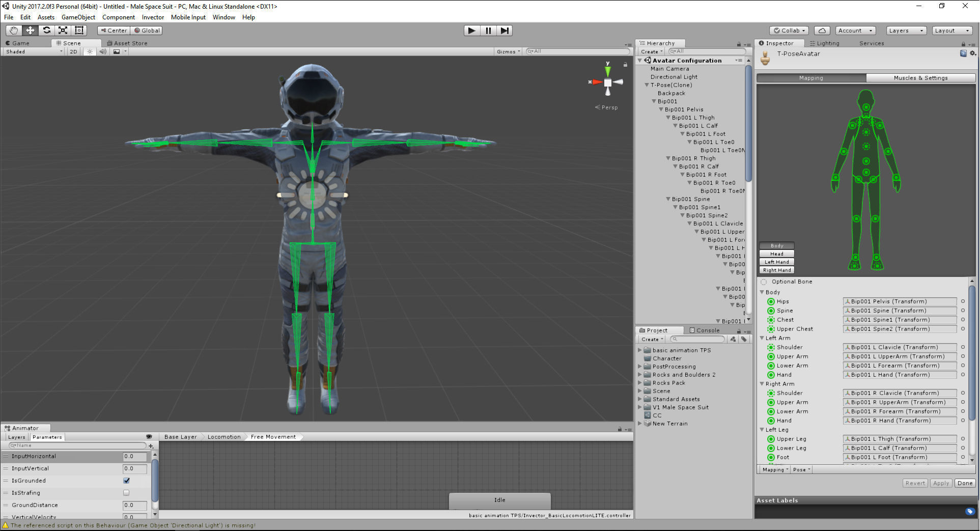
Task: Collapse the Left Arm bone section
Action: (762, 338)
